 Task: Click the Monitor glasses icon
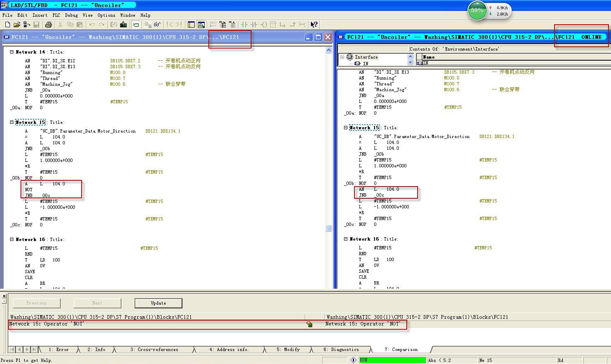[157, 25]
